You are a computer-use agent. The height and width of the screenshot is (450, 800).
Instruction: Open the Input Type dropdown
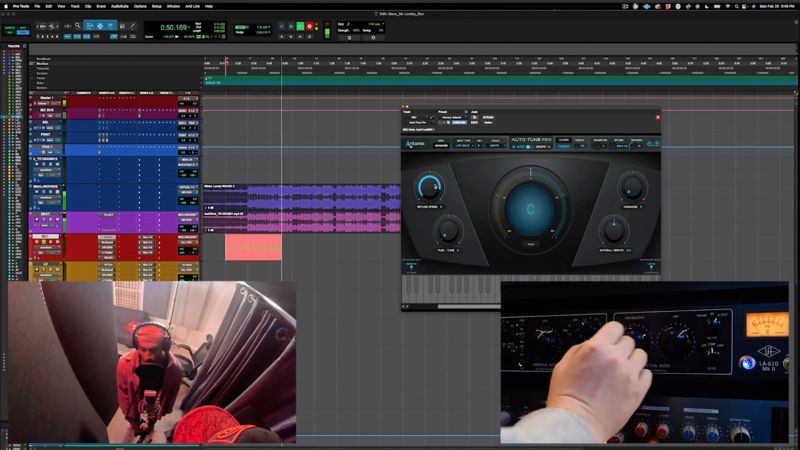pyautogui.click(x=464, y=146)
